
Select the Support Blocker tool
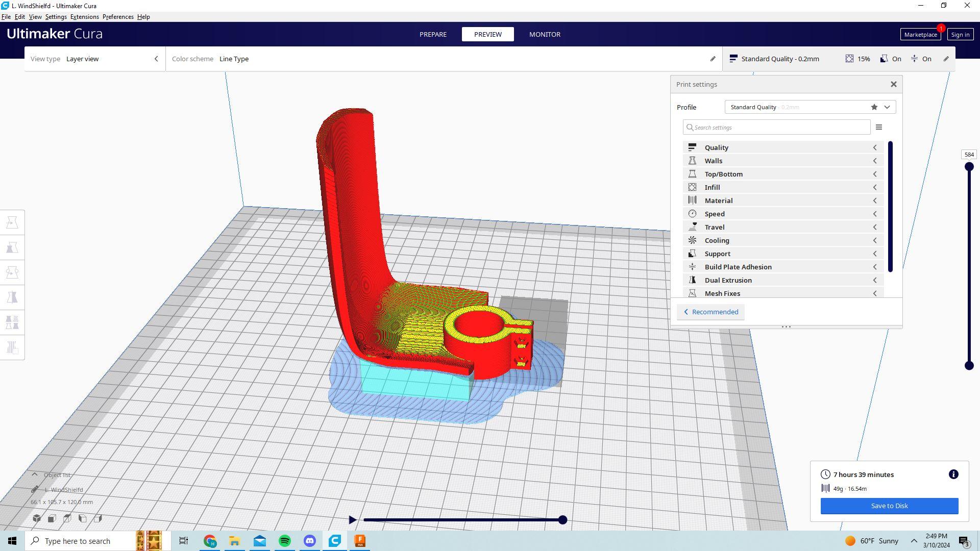(12, 347)
